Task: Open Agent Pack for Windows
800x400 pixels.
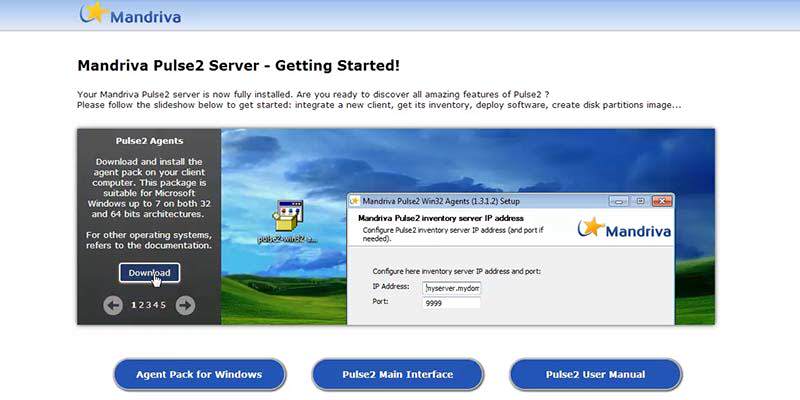Action: pos(199,374)
